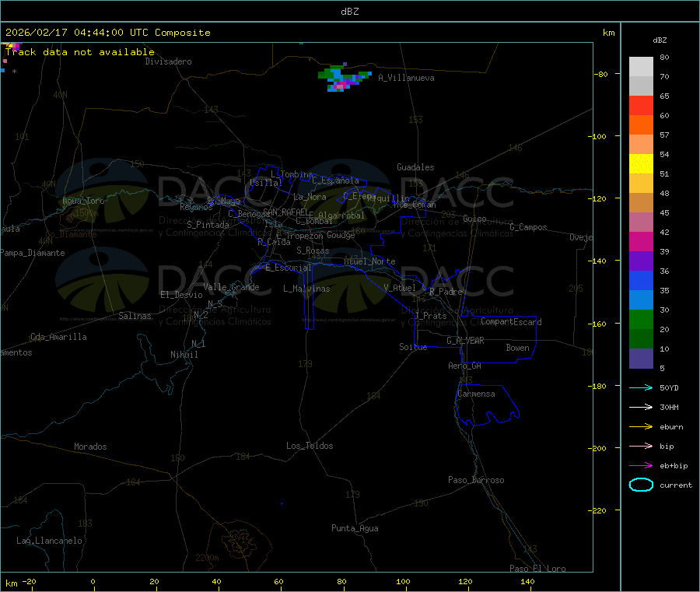Image resolution: width=700 pixels, height=592 pixels.
Task: Click the Atuel_Norte map label
Action: pyautogui.click(x=369, y=261)
